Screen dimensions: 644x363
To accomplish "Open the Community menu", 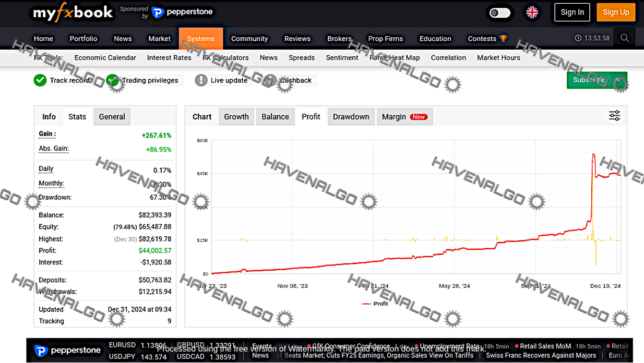I will pyautogui.click(x=249, y=38).
